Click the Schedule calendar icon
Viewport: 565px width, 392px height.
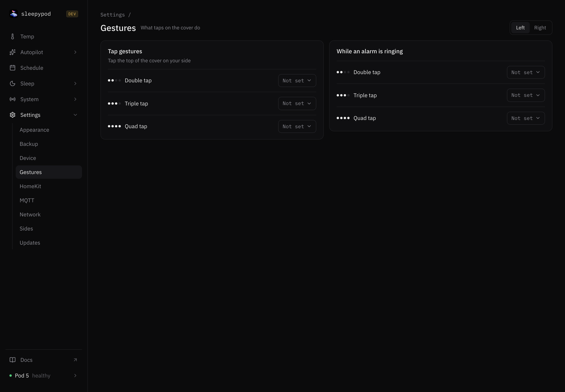click(13, 68)
